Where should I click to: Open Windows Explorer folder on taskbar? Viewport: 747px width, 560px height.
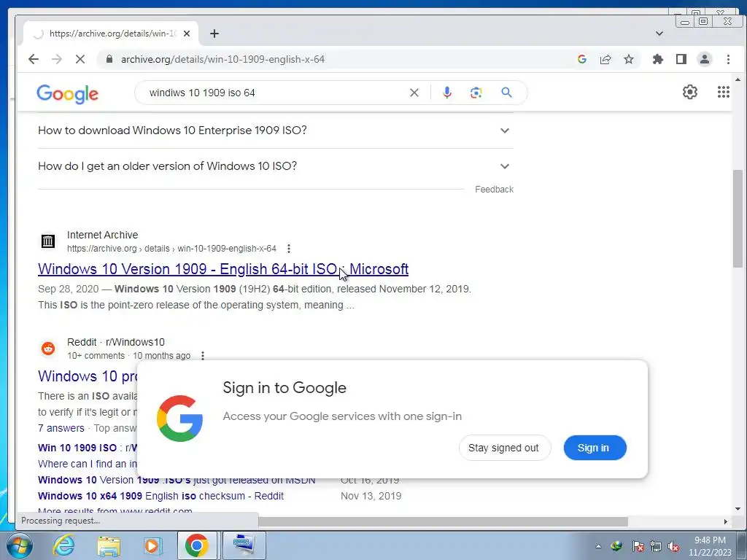pyautogui.click(x=109, y=545)
